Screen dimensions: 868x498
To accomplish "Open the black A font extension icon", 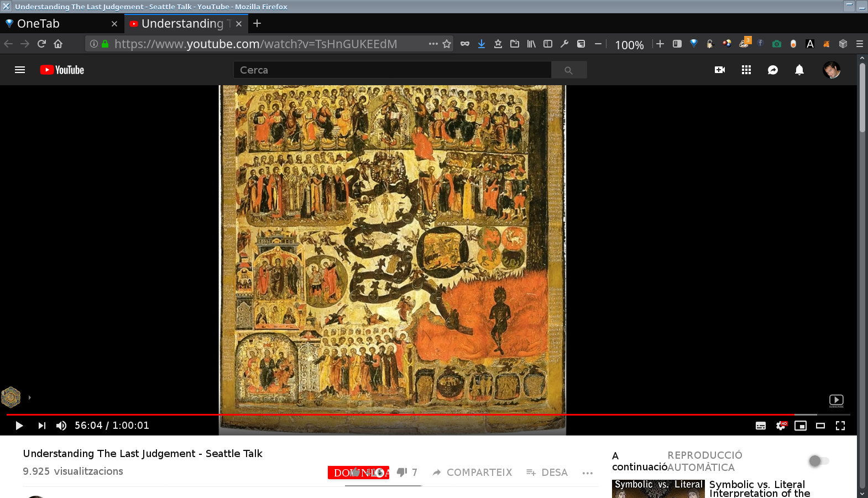I will (810, 44).
